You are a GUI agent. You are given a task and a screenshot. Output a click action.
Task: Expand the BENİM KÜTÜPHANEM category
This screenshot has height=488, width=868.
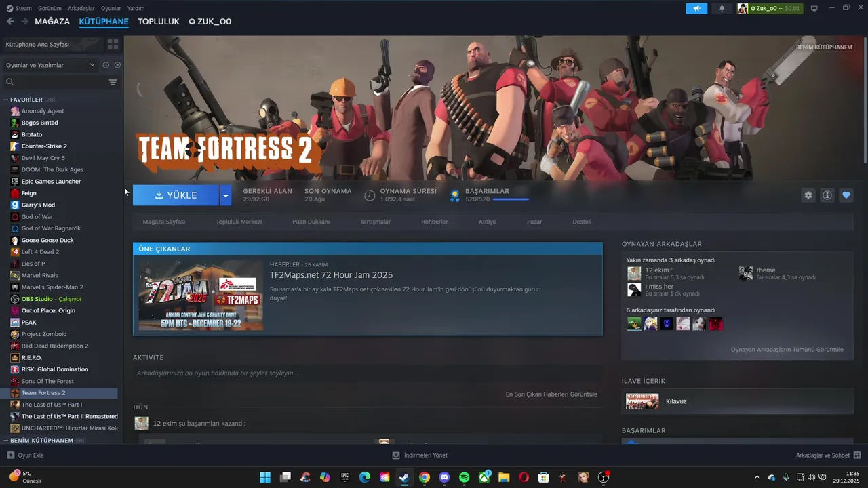point(6,441)
